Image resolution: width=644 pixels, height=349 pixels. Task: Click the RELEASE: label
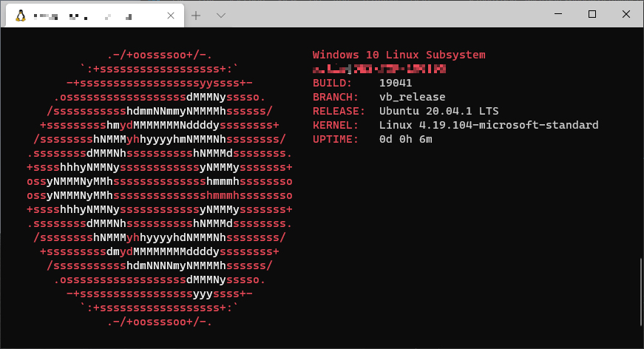click(339, 111)
